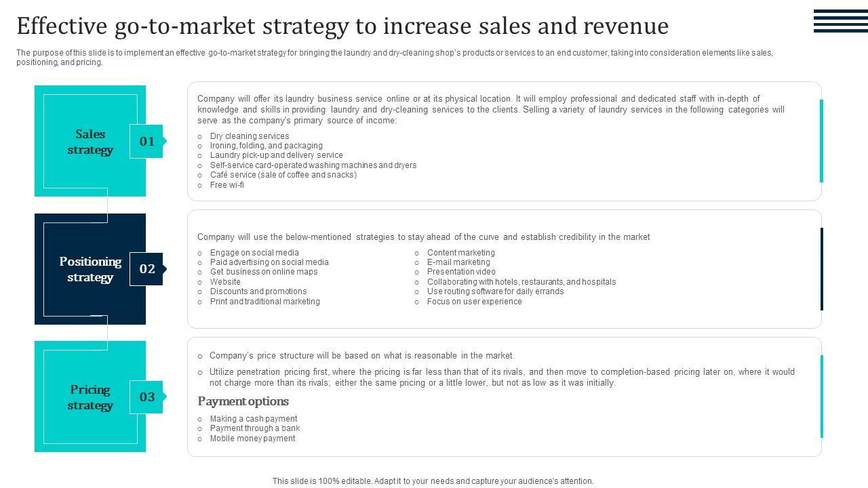The image size is (868, 488).
Task: Click 'Focus on user experience' bullet
Action: (x=474, y=302)
